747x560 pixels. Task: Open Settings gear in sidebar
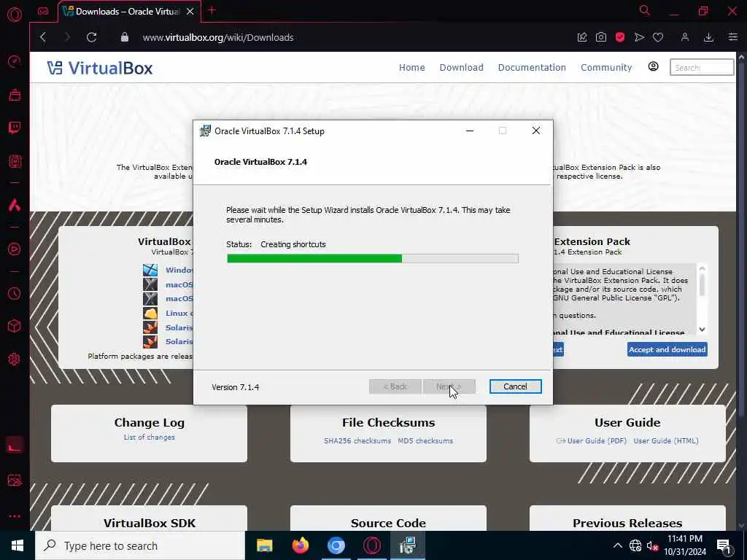click(15, 359)
